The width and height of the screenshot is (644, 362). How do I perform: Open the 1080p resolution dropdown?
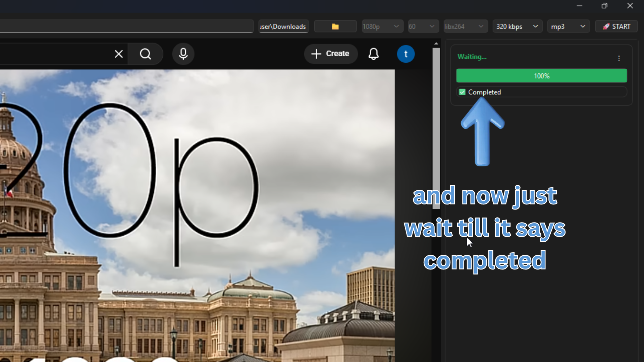point(382,26)
